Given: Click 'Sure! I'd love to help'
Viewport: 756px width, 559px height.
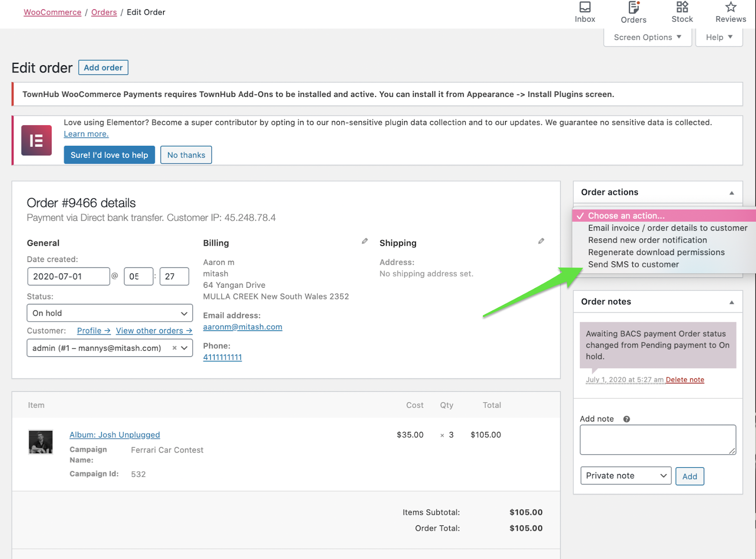Looking at the screenshot, I should click(109, 155).
